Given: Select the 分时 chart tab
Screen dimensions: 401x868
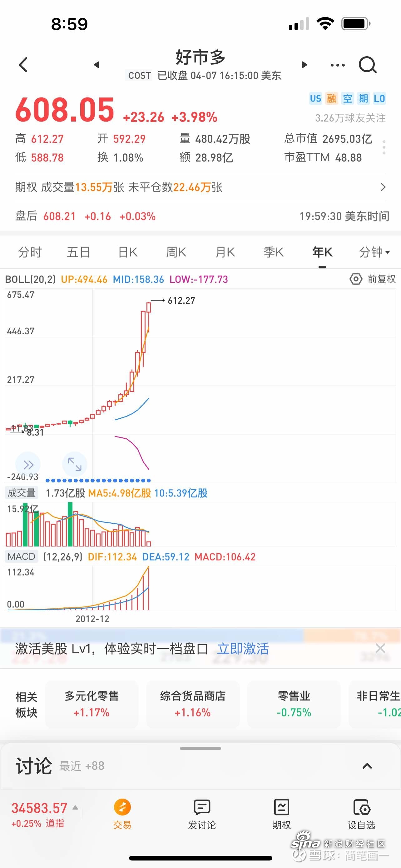Looking at the screenshot, I should [30, 252].
